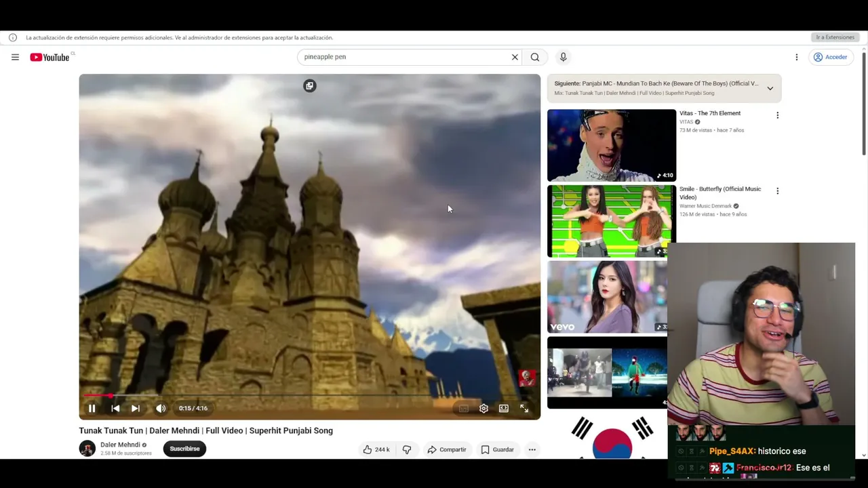The image size is (868, 488).
Task: Click the Warner Music Denmark channel name
Action: point(705,206)
